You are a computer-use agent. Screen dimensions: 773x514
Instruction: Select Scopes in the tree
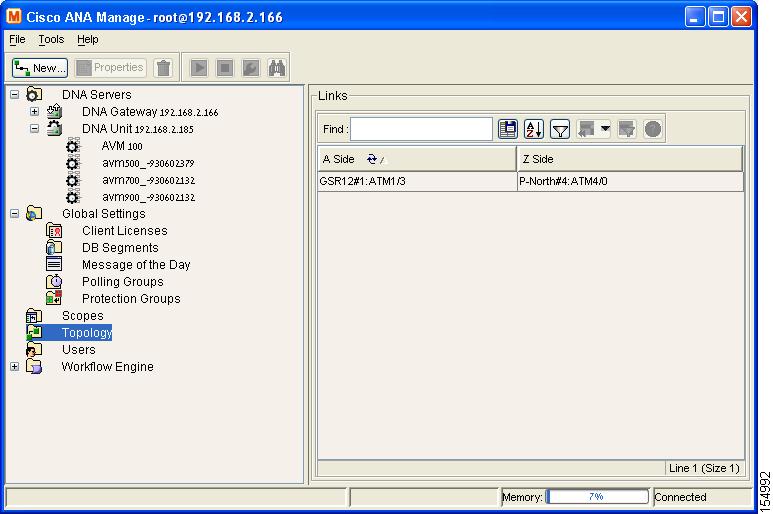[83, 316]
